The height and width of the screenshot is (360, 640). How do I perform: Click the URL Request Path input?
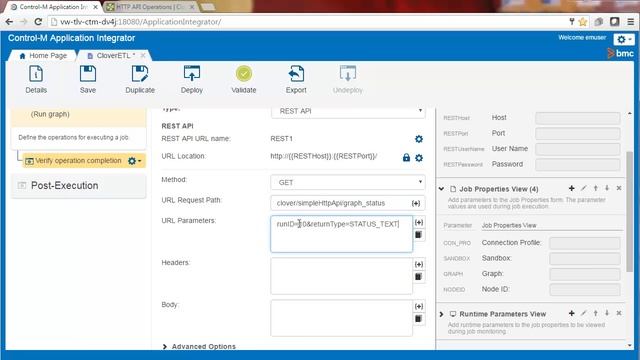[341, 203]
